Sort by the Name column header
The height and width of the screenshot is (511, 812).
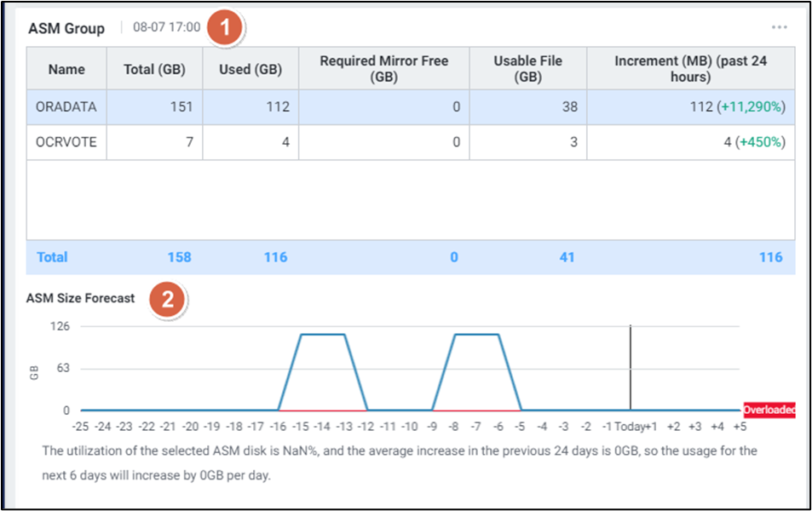[66, 69]
